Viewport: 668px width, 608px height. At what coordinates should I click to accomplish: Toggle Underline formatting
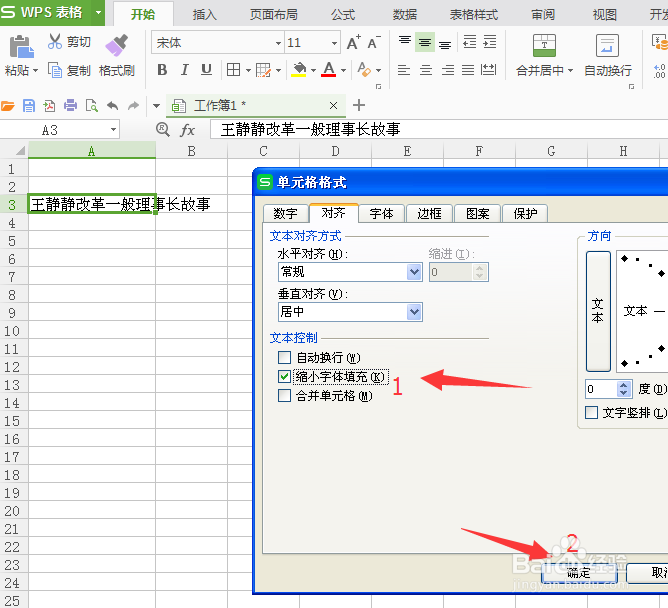206,69
